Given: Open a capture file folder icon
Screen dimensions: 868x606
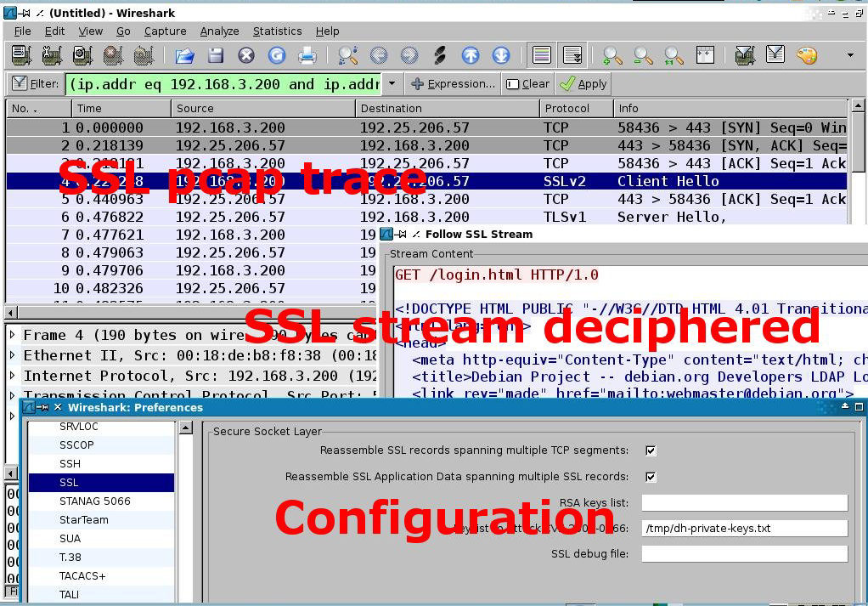Looking at the screenshot, I should (184, 55).
